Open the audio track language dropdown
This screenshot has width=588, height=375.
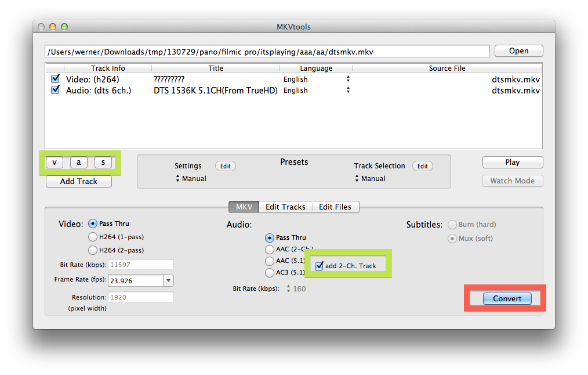pyautogui.click(x=348, y=90)
